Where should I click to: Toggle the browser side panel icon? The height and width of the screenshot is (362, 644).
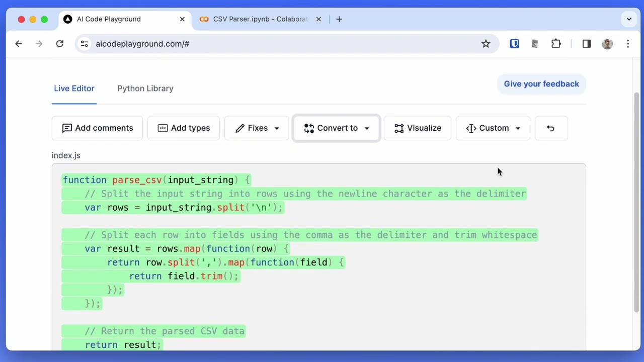[x=587, y=44]
